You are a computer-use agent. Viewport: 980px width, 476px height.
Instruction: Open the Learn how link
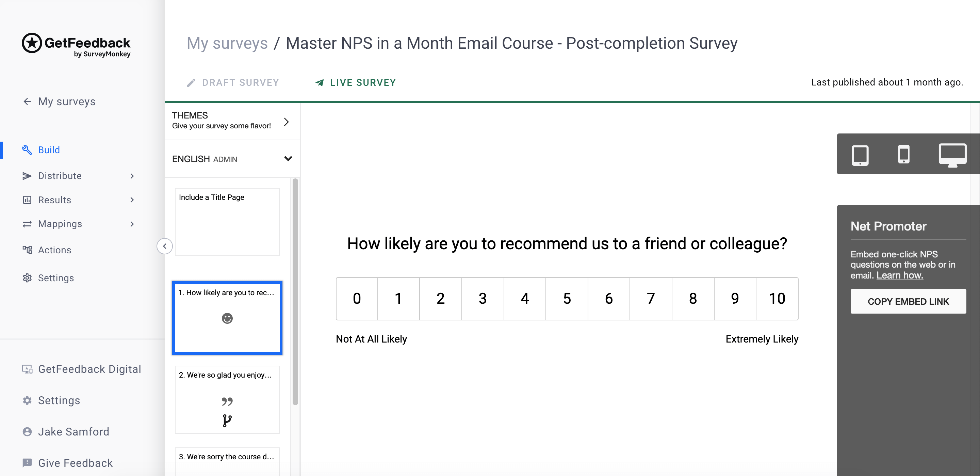pos(900,275)
